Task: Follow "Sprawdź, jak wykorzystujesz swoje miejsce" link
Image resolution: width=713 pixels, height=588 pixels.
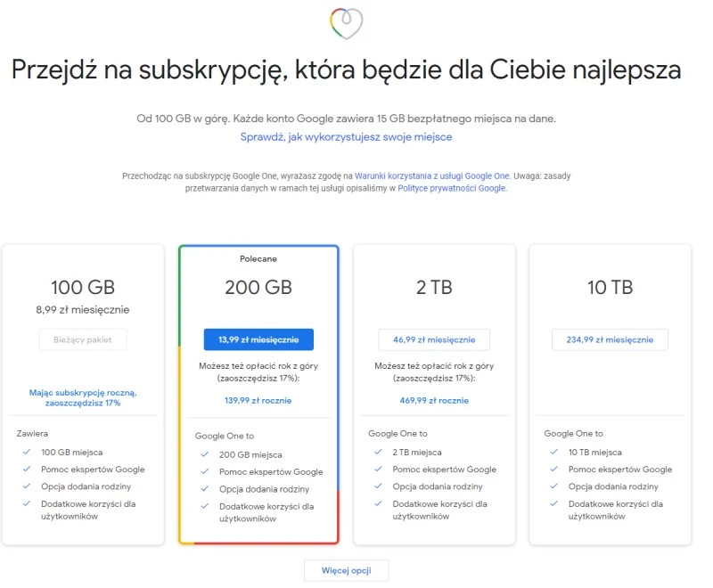Action: pyautogui.click(x=346, y=136)
